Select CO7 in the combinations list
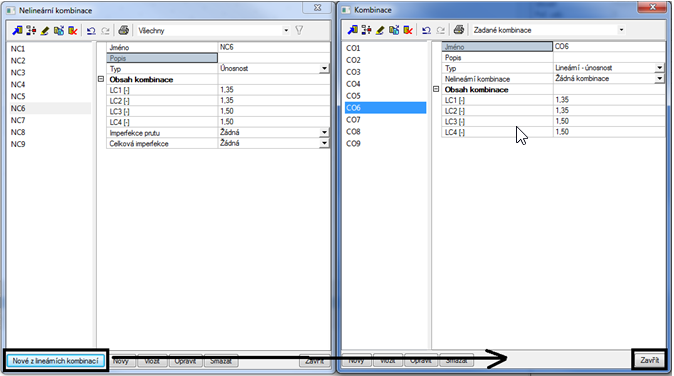The width and height of the screenshot is (674, 376). (x=353, y=119)
